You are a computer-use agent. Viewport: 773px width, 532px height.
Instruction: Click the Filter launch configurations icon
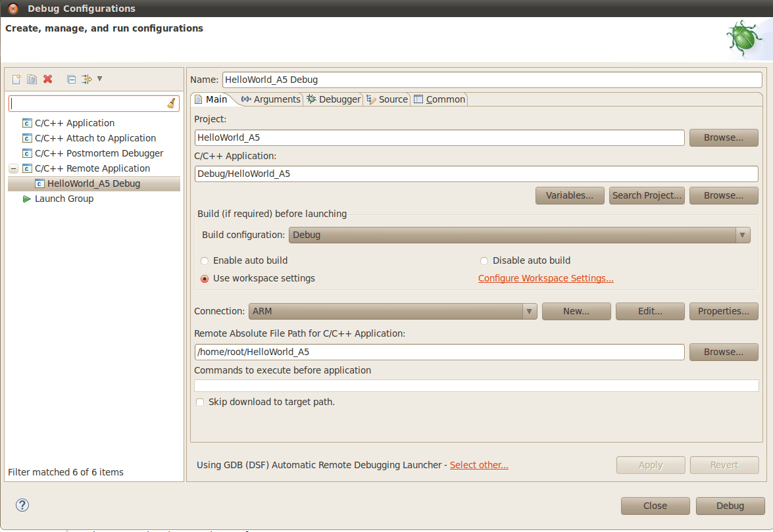point(87,79)
